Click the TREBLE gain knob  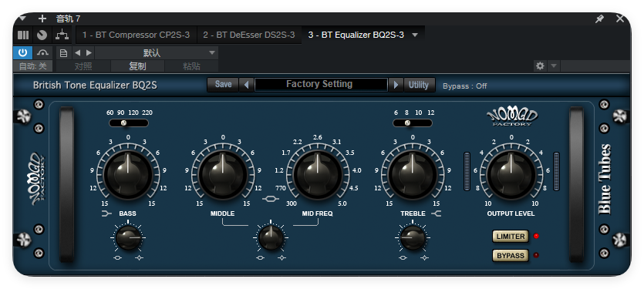point(413,175)
